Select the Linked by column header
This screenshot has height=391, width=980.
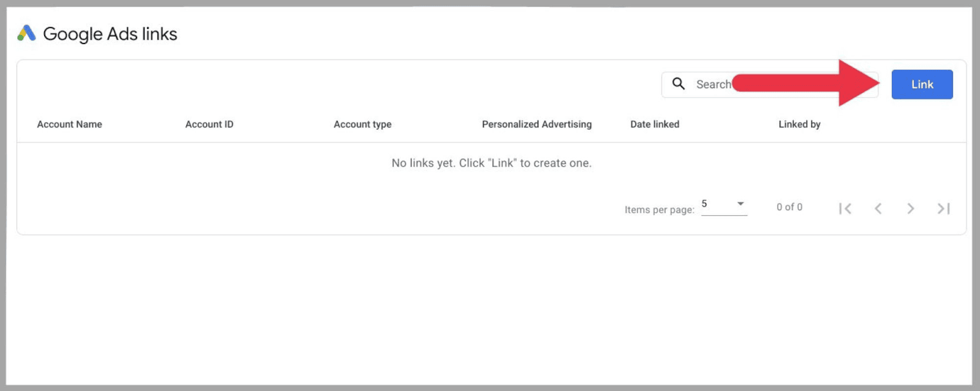pos(799,124)
